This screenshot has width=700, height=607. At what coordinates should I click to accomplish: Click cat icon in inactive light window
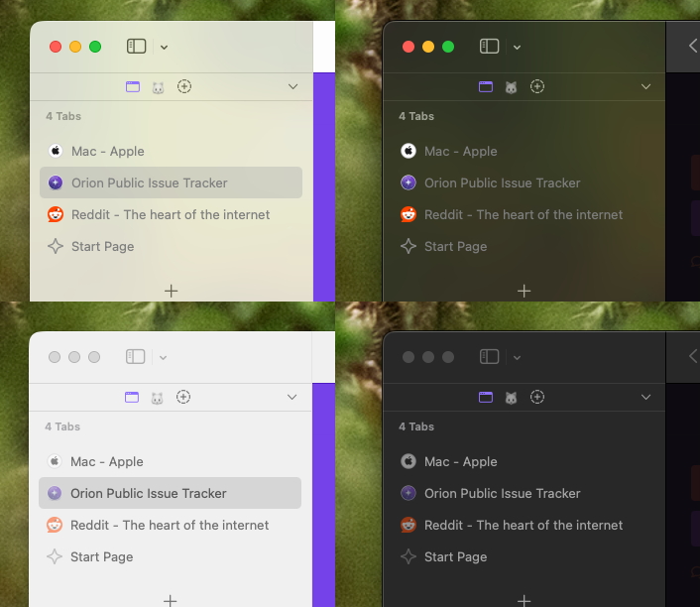coord(157,398)
